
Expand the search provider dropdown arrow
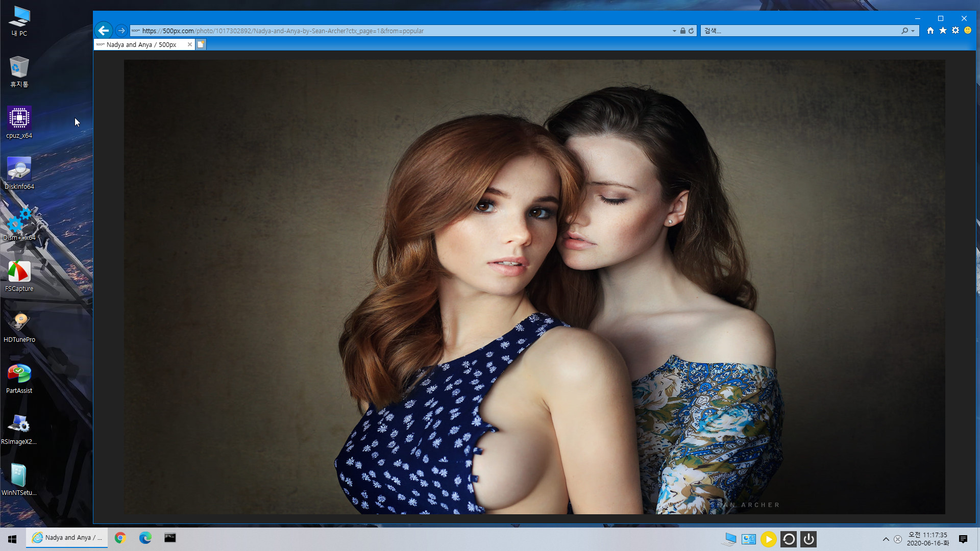pyautogui.click(x=913, y=31)
